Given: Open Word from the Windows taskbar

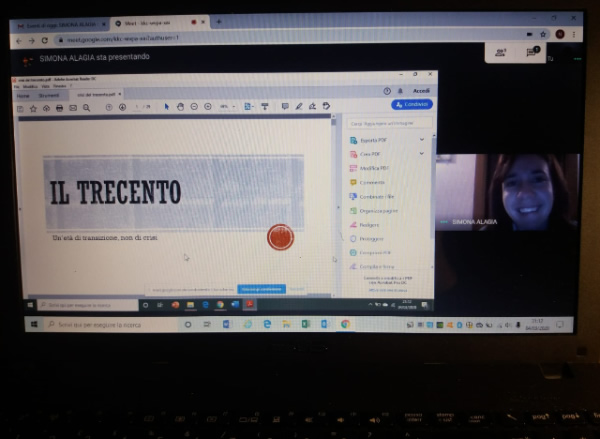Looking at the screenshot, I should (x=226, y=324).
